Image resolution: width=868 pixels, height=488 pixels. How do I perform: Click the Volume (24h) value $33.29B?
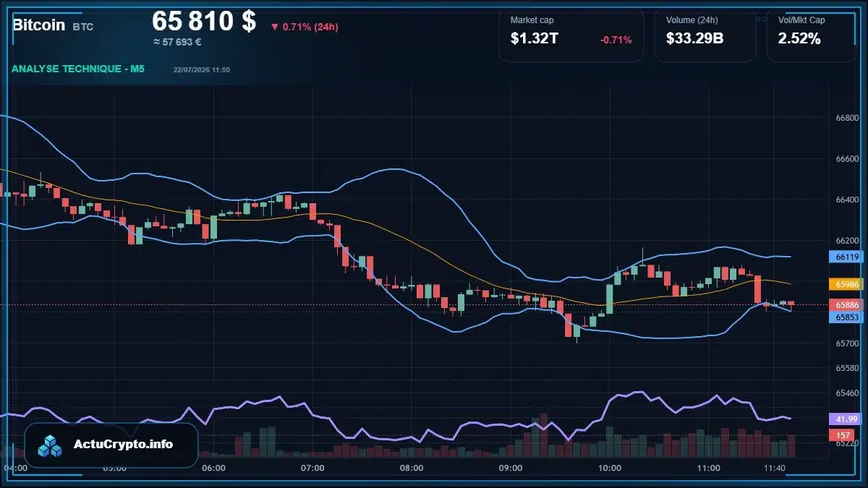pyautogui.click(x=694, y=39)
